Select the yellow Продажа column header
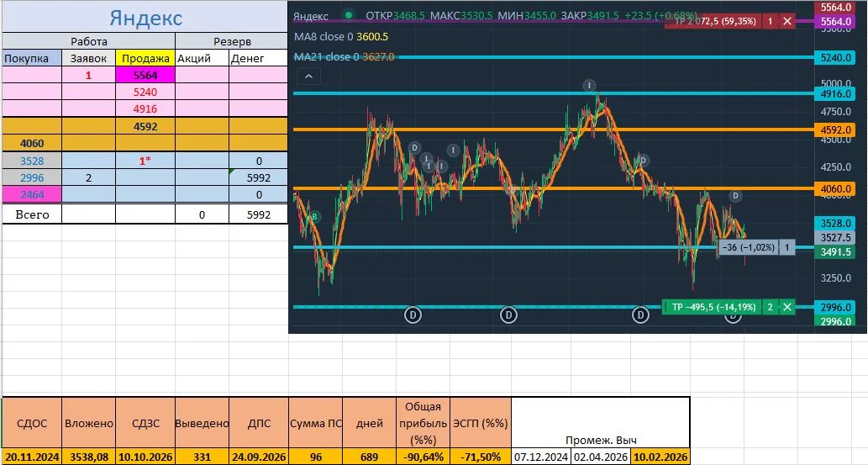 [x=145, y=58]
